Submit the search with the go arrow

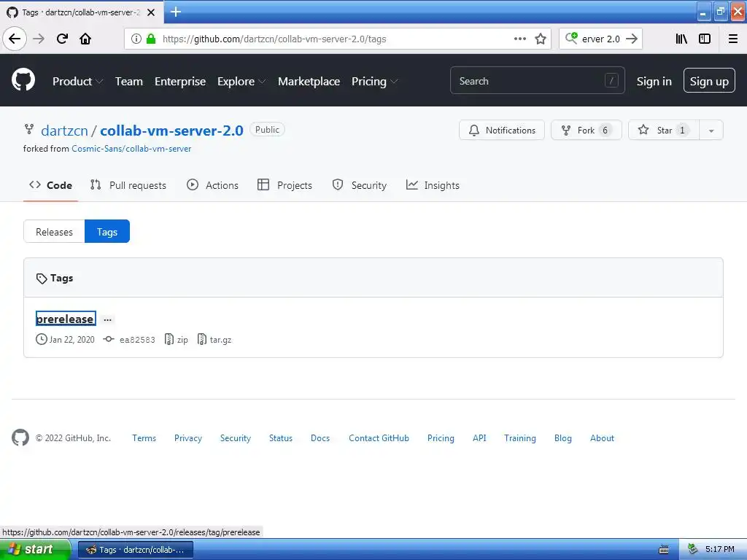pyautogui.click(x=632, y=39)
